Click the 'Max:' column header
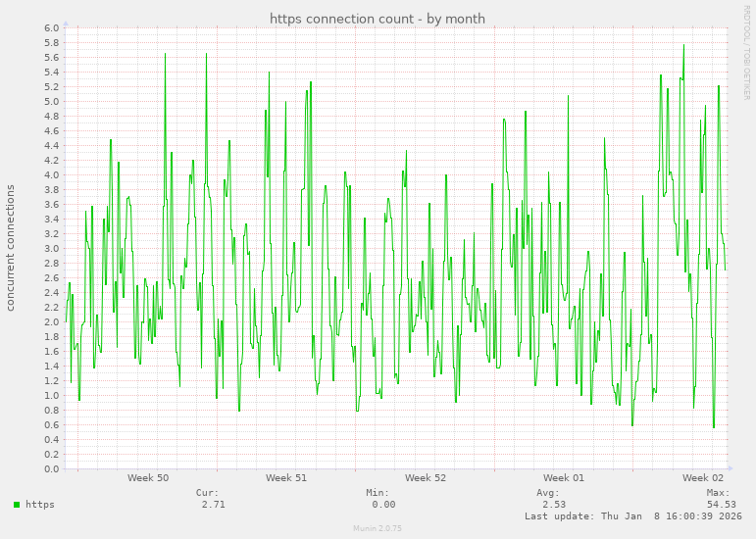The height and width of the screenshot is (539, 756). (x=719, y=493)
